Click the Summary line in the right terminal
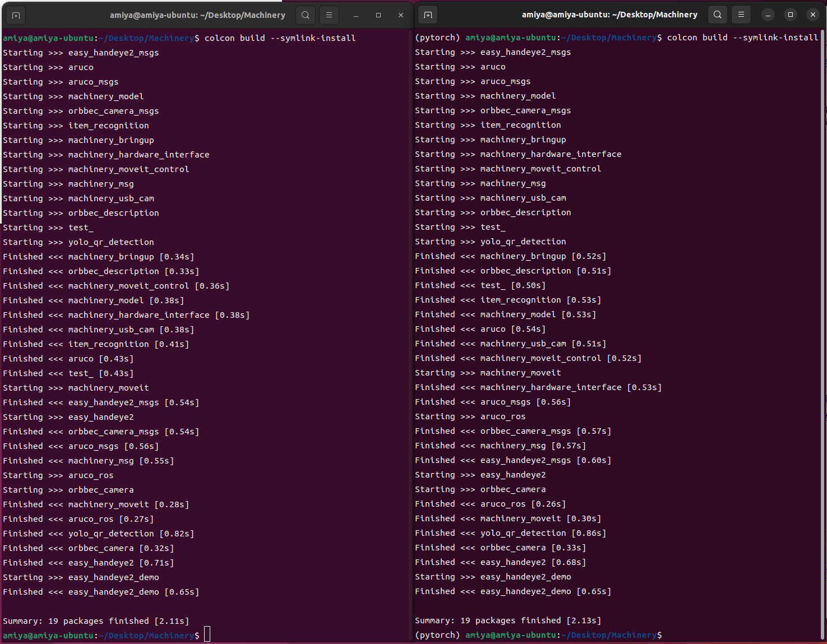The width and height of the screenshot is (827, 644). [x=507, y=620]
